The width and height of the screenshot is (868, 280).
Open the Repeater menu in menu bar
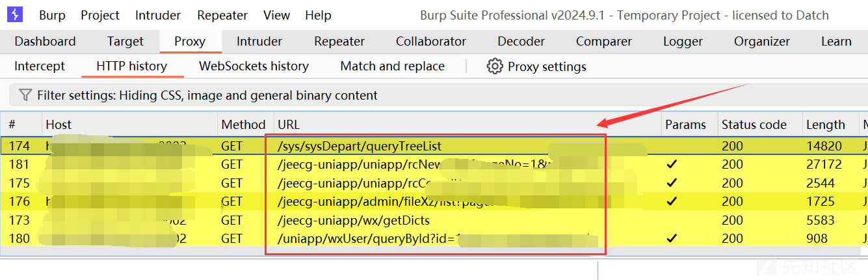coord(222,15)
